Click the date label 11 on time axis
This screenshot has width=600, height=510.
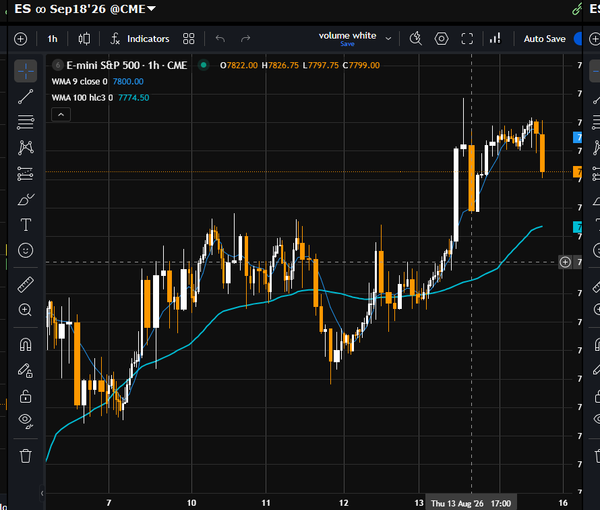point(266,503)
